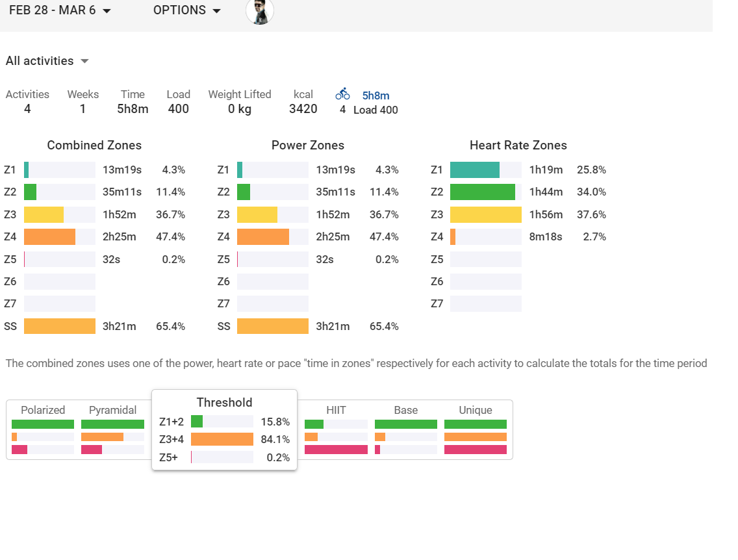Open the user profile avatar
This screenshot has width=738, height=560.
point(260,11)
